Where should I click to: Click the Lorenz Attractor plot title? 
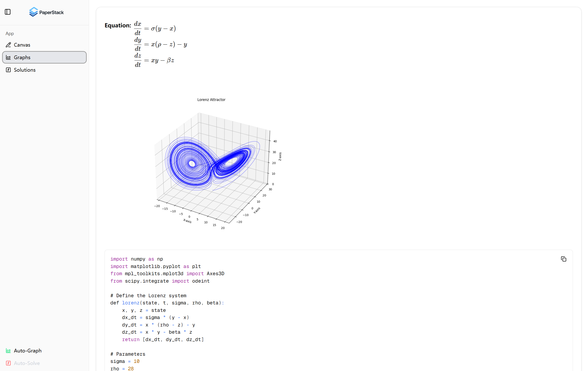point(211,100)
